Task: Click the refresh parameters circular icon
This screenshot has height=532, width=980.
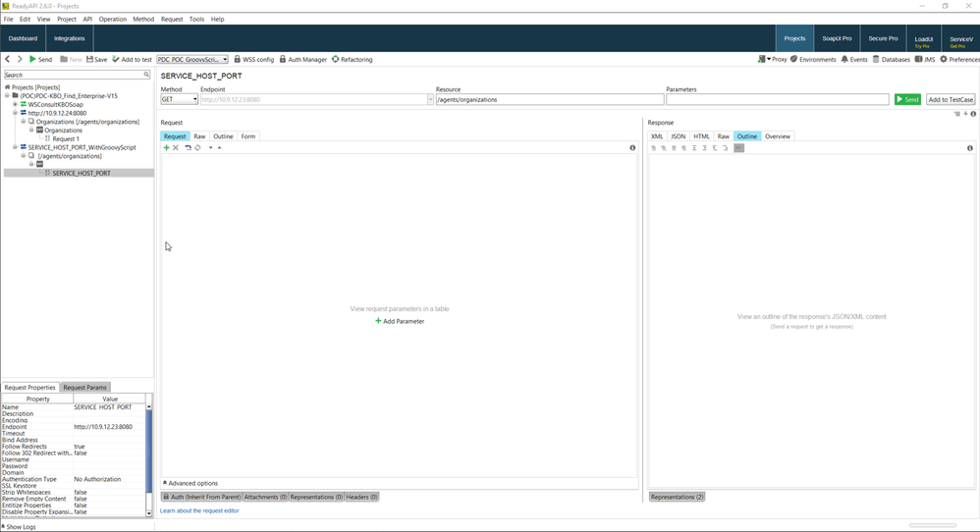Action: pyautogui.click(x=197, y=148)
